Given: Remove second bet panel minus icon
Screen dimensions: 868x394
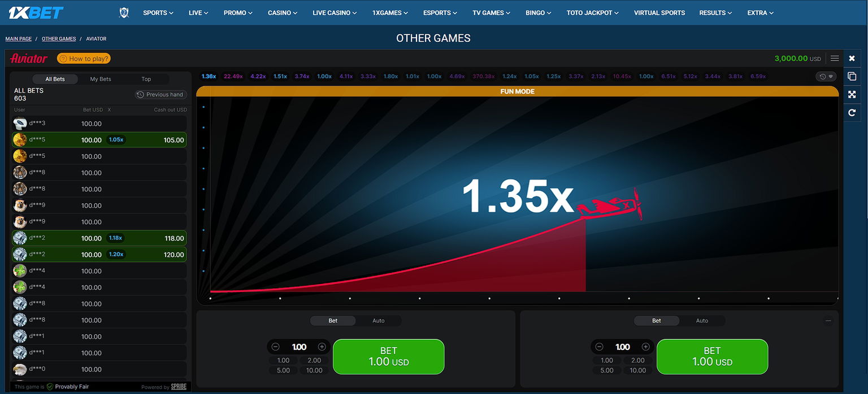Looking at the screenshot, I should [x=828, y=321].
